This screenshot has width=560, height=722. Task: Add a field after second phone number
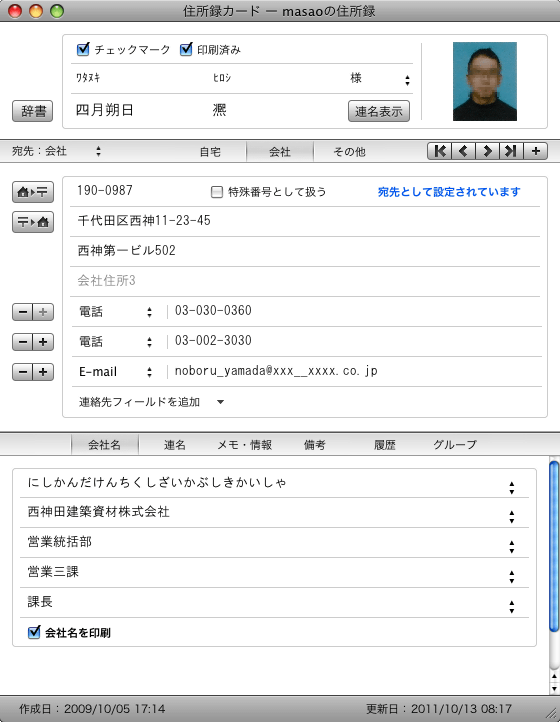pyautogui.click(x=43, y=342)
